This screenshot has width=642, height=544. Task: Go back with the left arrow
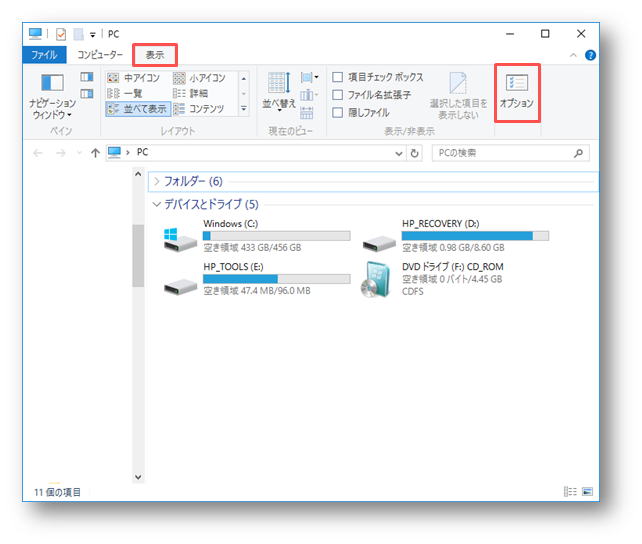(38, 153)
